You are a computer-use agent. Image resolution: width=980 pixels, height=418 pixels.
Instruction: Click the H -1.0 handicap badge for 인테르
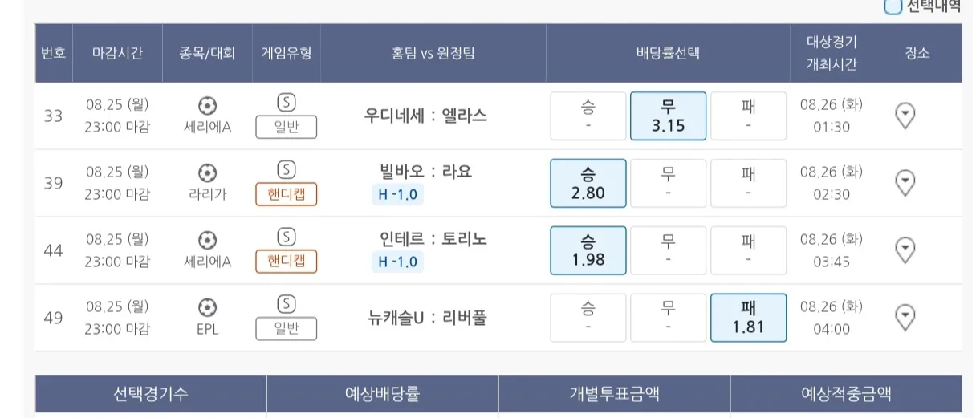coord(398,262)
